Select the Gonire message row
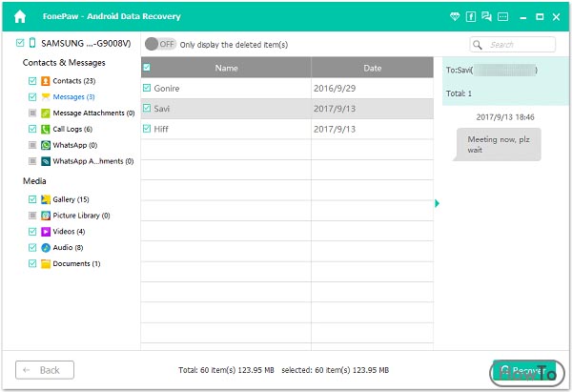This screenshot has height=392, width=572. (x=287, y=88)
